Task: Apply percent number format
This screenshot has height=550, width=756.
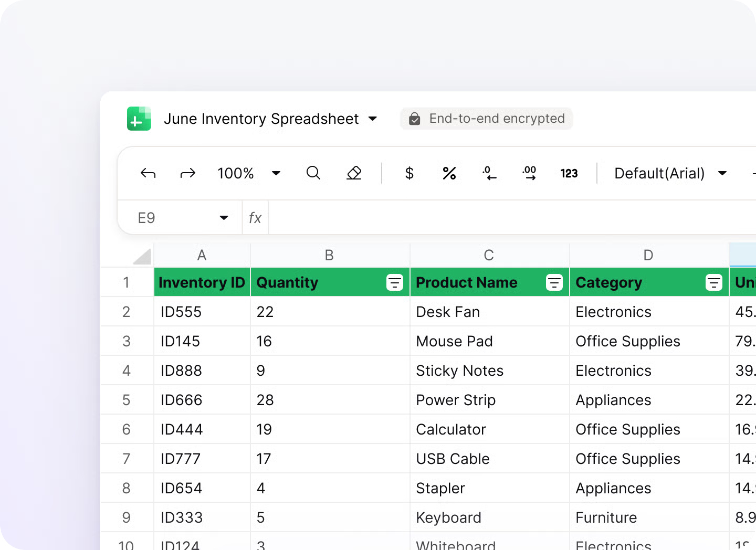Action: [x=449, y=173]
